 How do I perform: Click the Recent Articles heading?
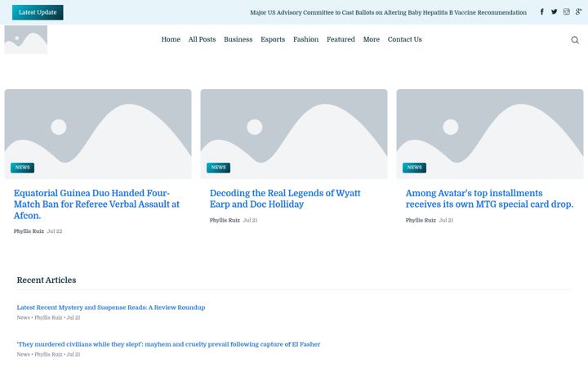coord(47,280)
